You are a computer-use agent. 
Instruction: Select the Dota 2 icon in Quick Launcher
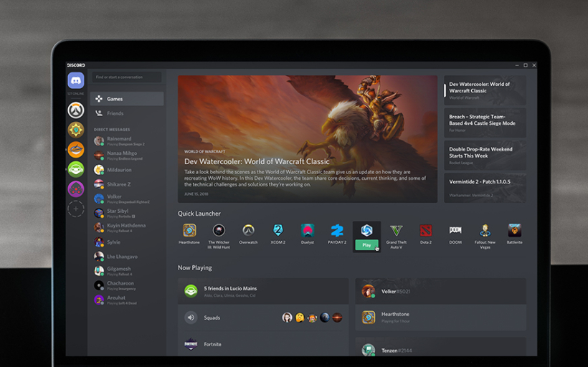click(x=426, y=230)
